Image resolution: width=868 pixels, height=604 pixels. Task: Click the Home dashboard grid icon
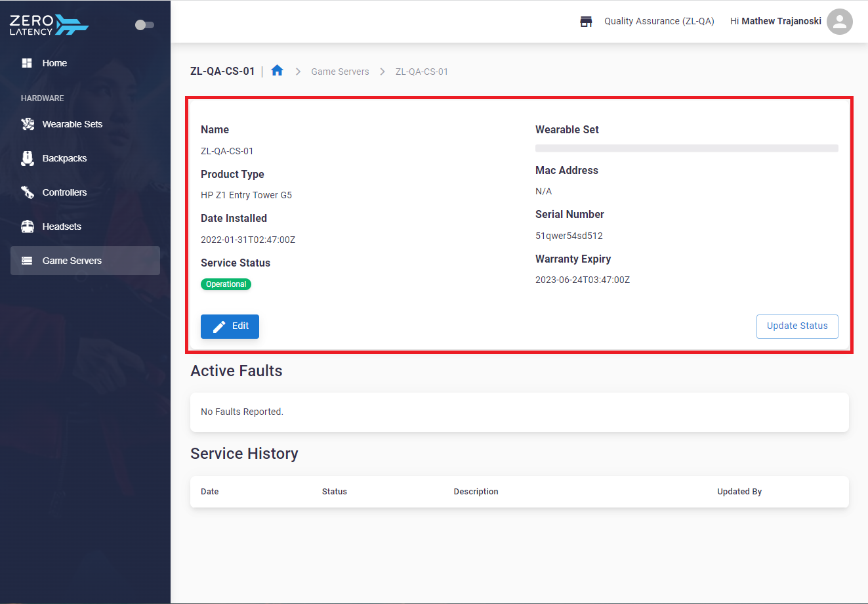click(x=27, y=63)
